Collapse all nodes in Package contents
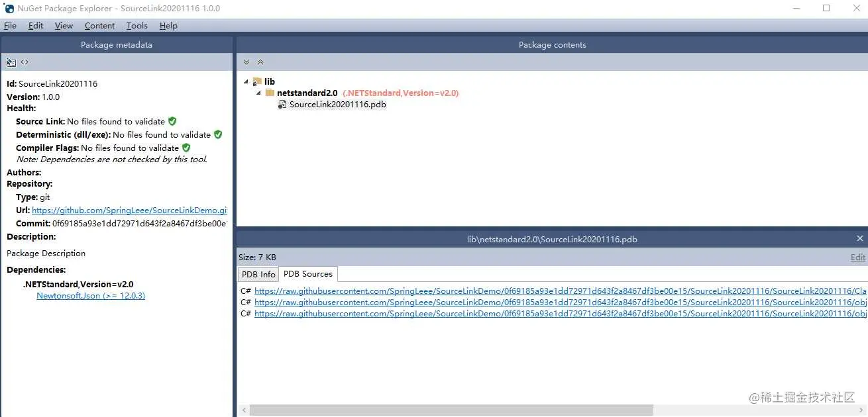 pyautogui.click(x=260, y=62)
